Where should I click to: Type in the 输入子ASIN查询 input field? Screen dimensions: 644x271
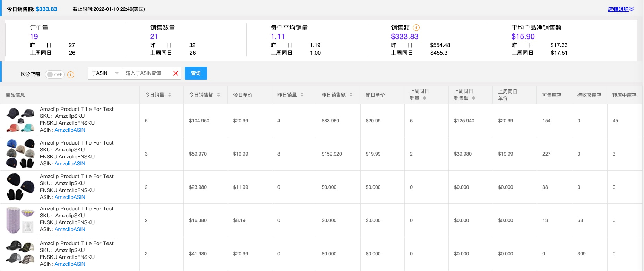point(147,73)
